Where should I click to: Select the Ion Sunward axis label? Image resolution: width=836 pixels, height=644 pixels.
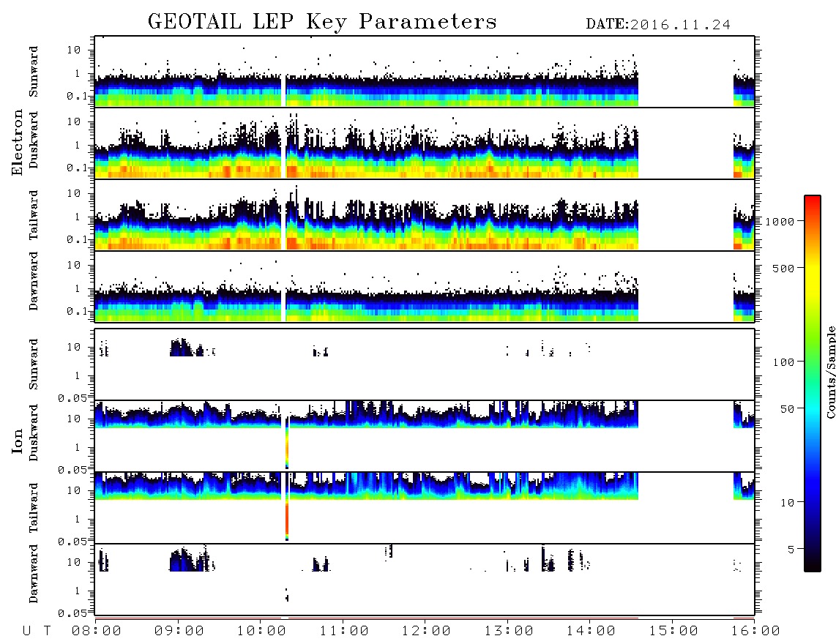34,364
